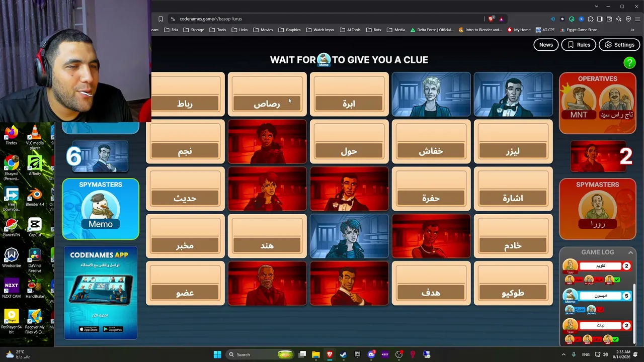Open the Firefox desktop shortcut
This screenshot has height=362, width=644.
point(11,136)
